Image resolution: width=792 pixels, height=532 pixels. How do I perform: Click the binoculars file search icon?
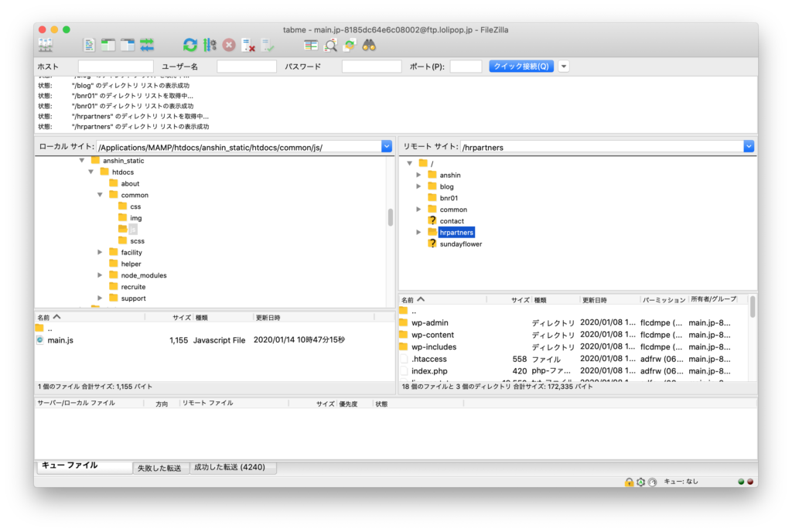[x=369, y=45]
